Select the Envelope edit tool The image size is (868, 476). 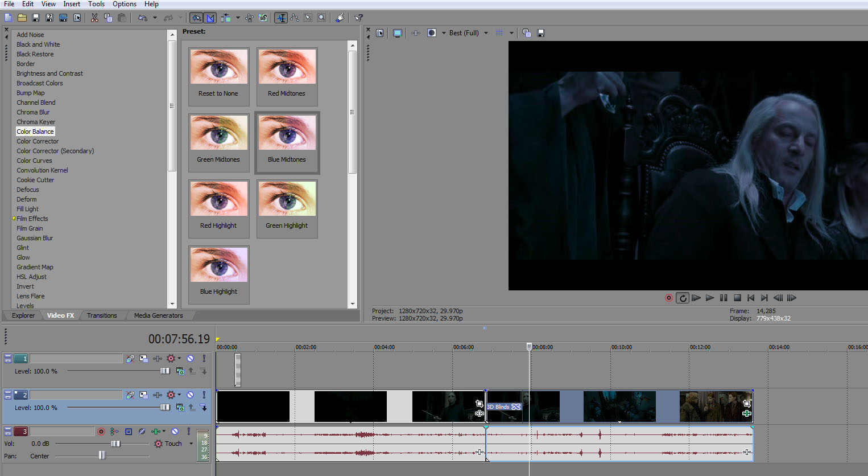[x=295, y=18]
